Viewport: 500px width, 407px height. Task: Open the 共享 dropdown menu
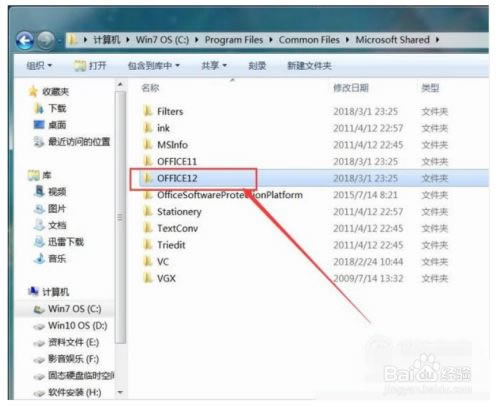214,65
